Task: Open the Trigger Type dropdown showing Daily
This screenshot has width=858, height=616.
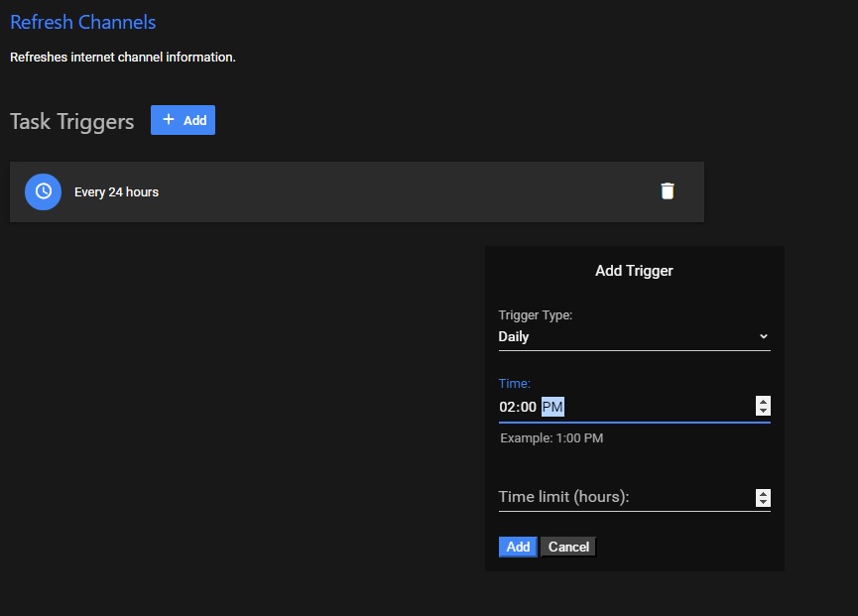Action: pos(625,336)
